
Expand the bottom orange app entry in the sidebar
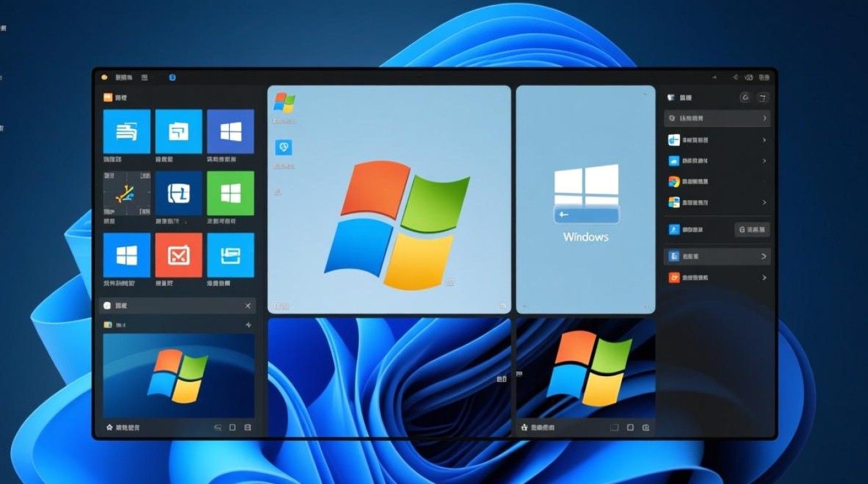(765, 278)
